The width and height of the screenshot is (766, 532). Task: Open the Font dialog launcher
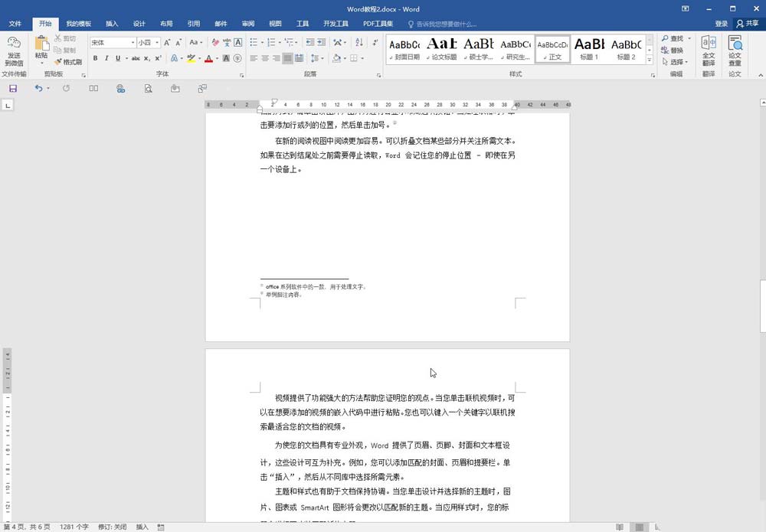(x=242, y=75)
